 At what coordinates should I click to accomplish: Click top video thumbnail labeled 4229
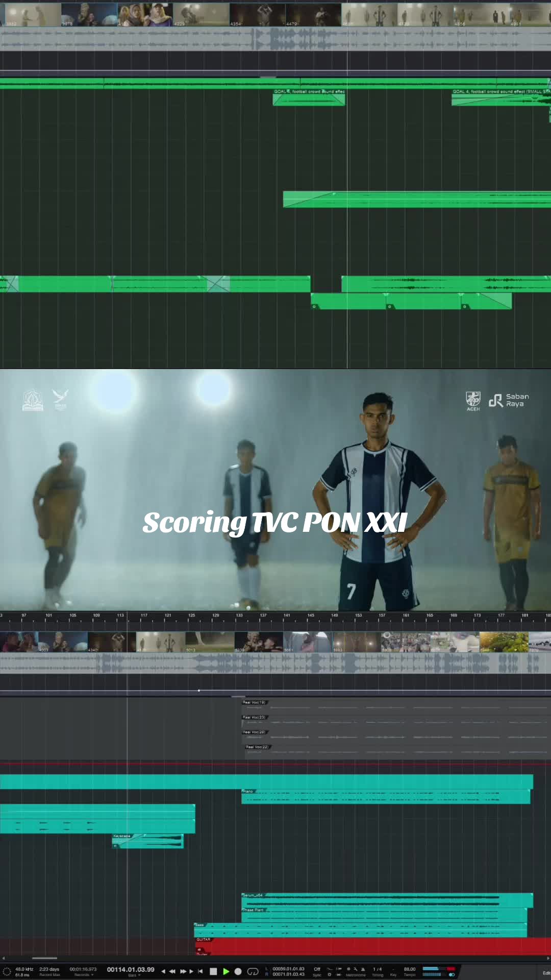[x=201, y=14]
